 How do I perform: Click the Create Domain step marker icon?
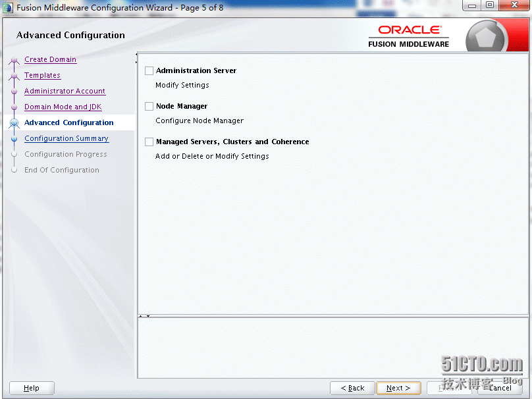tap(14, 61)
